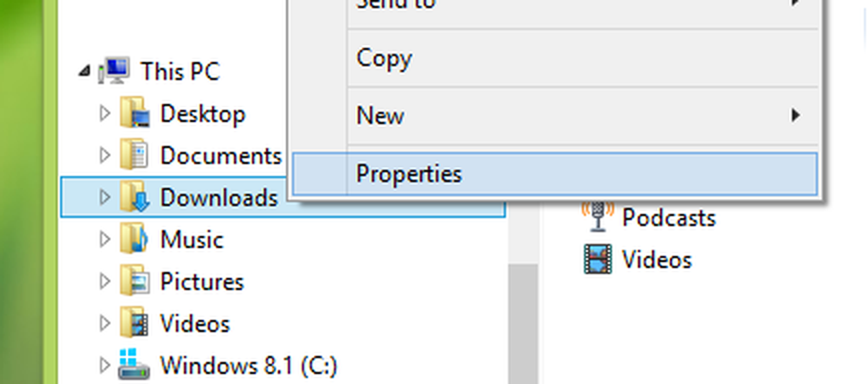This screenshot has height=384, width=868.
Task: Click the Documents folder icon
Action: click(135, 155)
